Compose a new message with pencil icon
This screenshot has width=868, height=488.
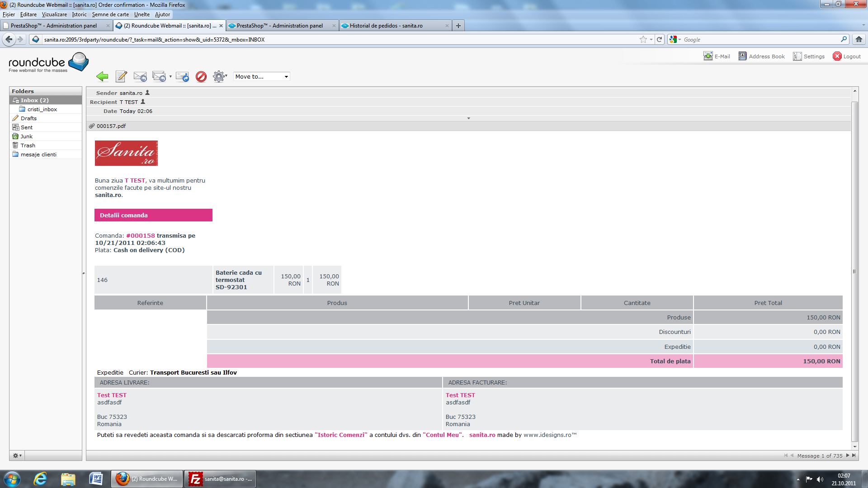point(121,76)
